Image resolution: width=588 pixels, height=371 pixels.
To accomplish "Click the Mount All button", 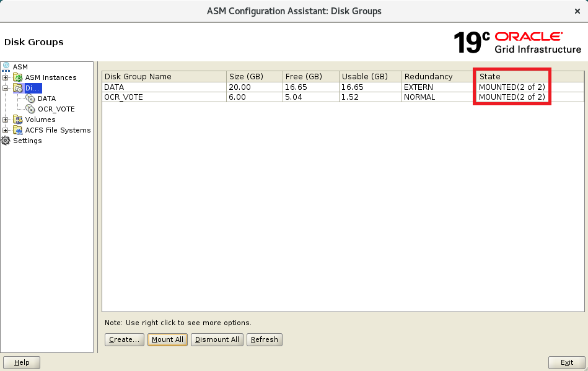I will (x=167, y=339).
